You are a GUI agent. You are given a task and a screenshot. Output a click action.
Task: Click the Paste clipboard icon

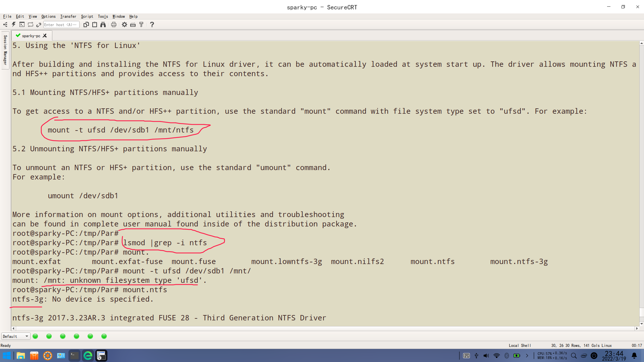tap(95, 24)
